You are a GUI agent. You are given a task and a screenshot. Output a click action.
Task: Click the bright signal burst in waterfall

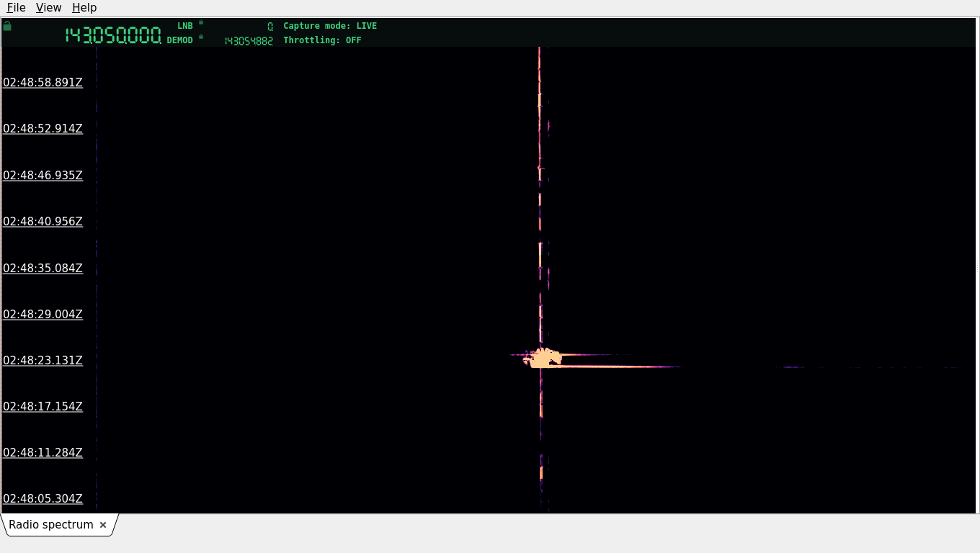click(544, 358)
